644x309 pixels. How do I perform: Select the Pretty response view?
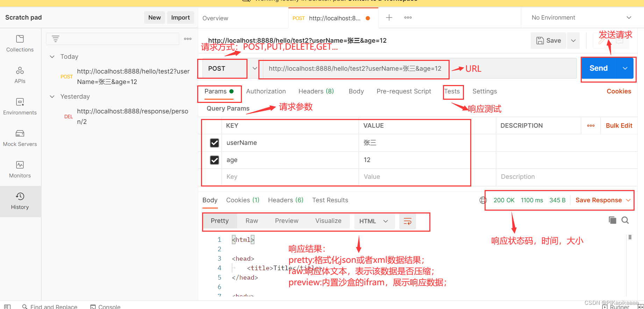(x=220, y=221)
